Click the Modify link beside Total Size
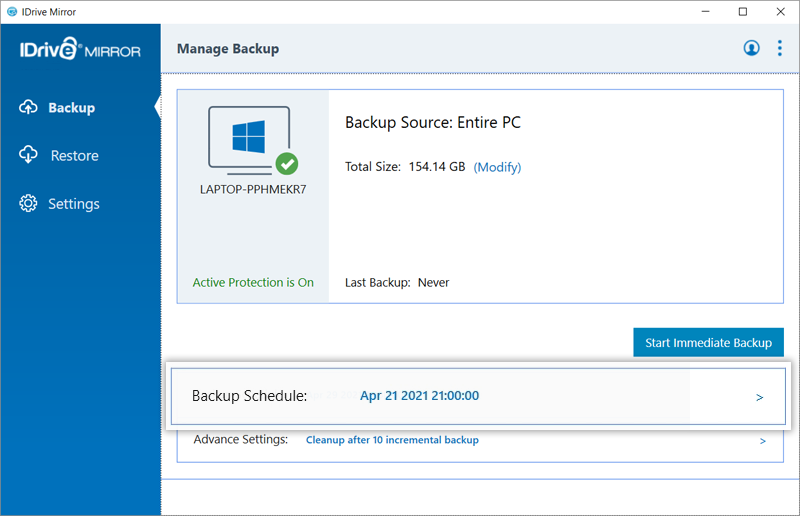800x516 pixels. tap(497, 167)
